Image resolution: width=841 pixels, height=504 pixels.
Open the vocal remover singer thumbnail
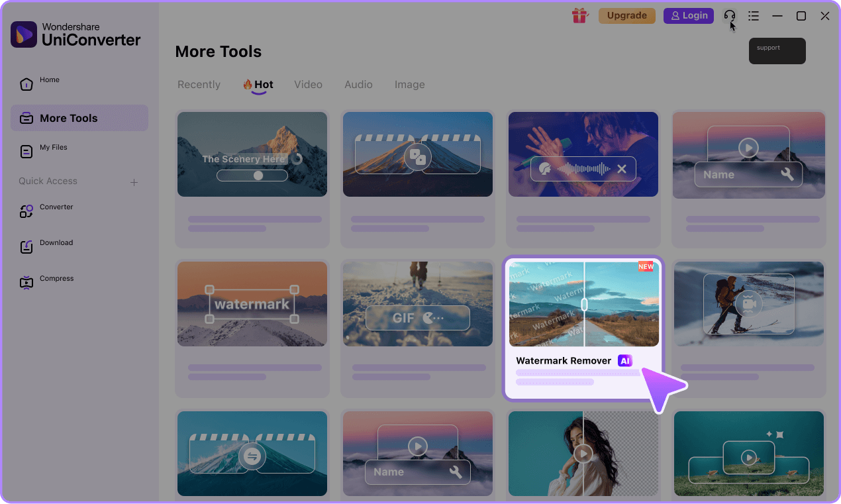pos(583,154)
